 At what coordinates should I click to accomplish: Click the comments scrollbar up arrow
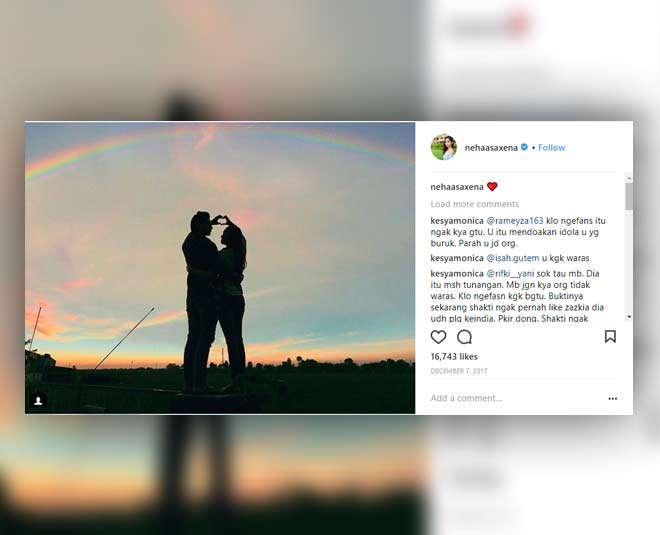628,178
